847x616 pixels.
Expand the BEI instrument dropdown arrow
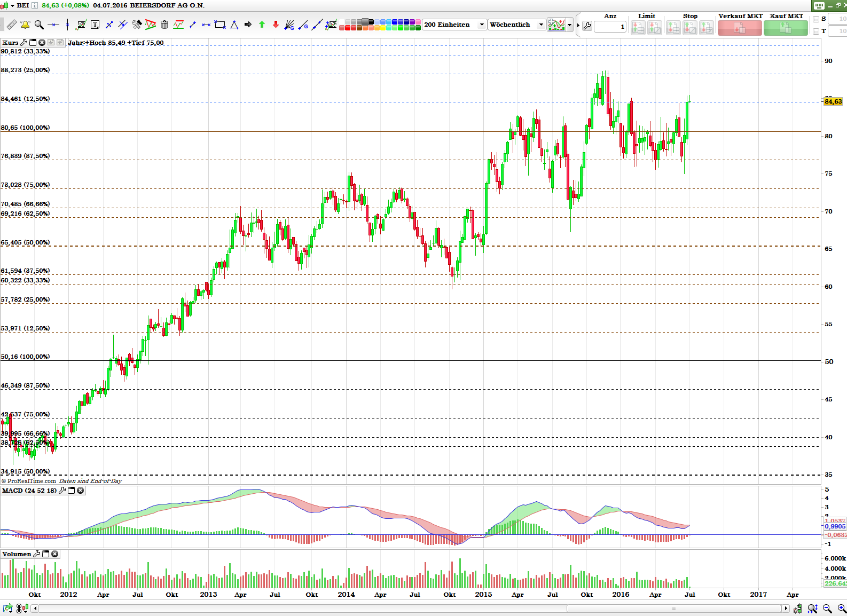[12, 5]
